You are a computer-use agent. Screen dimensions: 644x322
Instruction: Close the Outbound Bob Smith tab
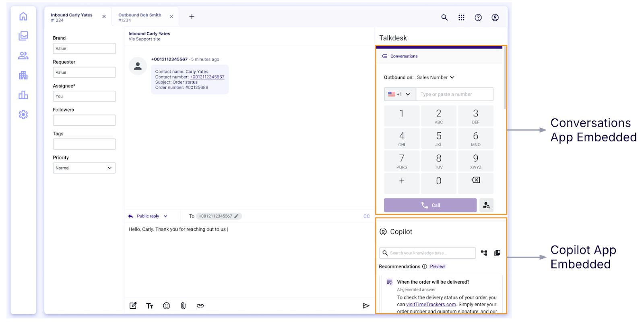[171, 17]
